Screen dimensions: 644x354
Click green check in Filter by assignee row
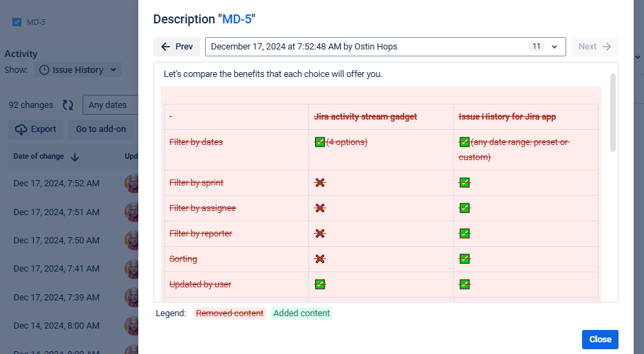coord(464,208)
